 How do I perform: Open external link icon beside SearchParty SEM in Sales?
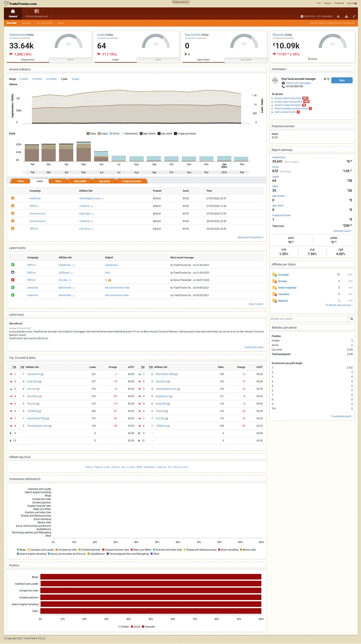176,374
